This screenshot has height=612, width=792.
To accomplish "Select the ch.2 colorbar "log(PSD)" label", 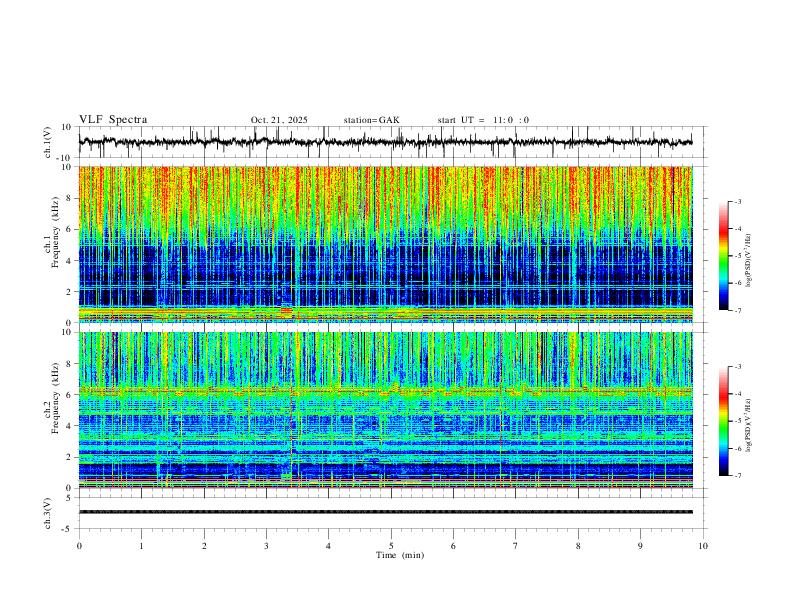I will (748, 426).
